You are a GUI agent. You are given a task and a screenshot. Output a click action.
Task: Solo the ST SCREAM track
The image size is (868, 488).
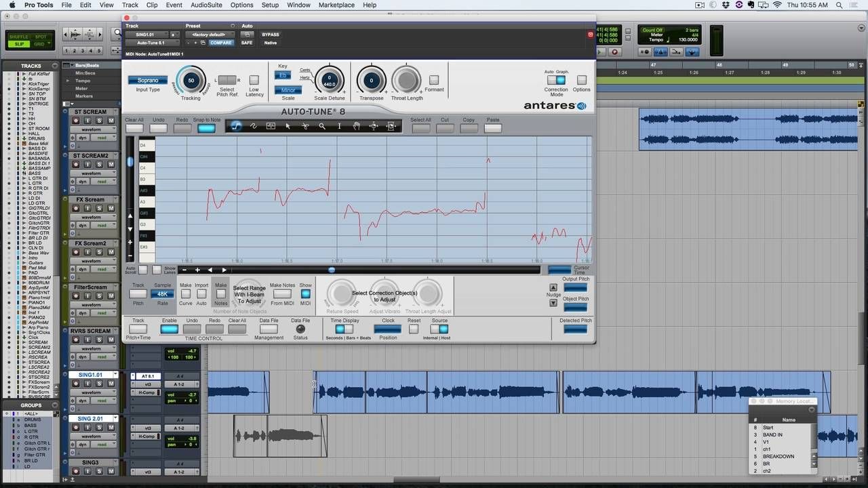(99, 121)
